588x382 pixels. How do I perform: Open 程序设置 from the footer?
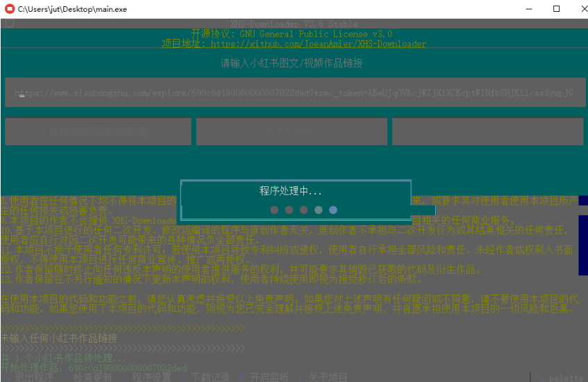coord(146,377)
